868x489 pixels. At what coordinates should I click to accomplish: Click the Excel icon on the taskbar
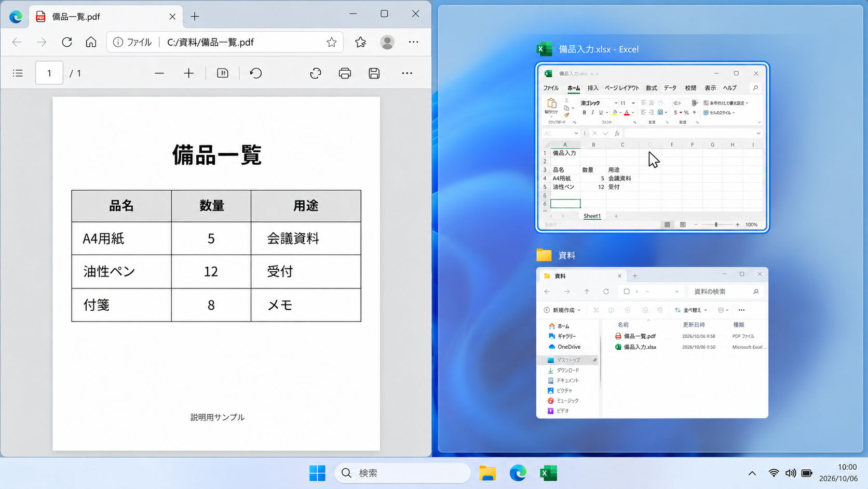tap(548, 473)
